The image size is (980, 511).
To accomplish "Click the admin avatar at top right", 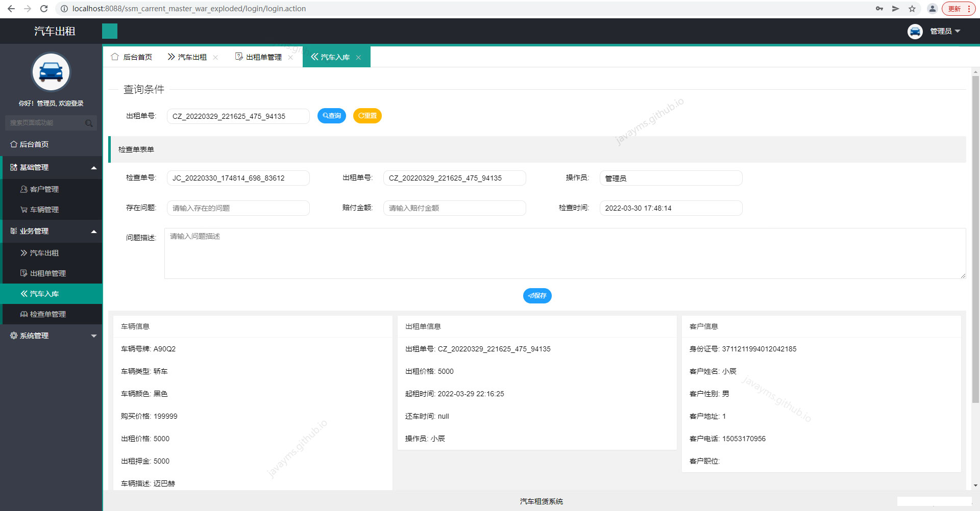I will click(915, 31).
